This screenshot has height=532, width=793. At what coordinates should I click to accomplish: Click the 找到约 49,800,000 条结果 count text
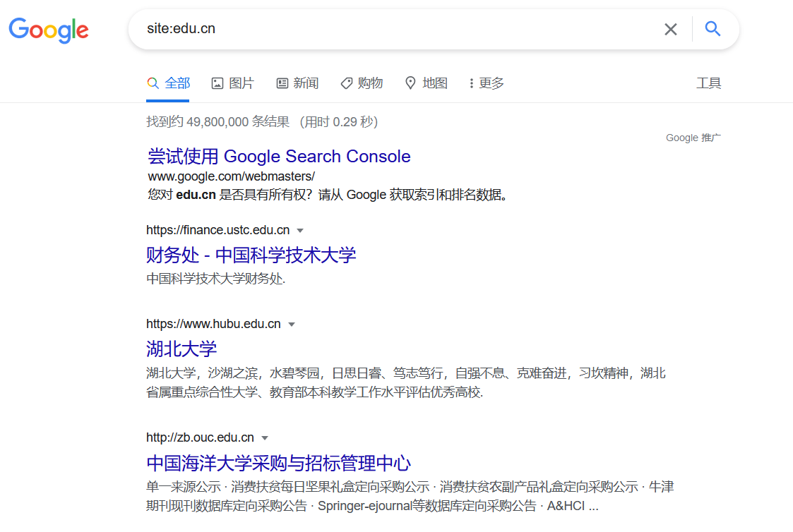(218, 122)
